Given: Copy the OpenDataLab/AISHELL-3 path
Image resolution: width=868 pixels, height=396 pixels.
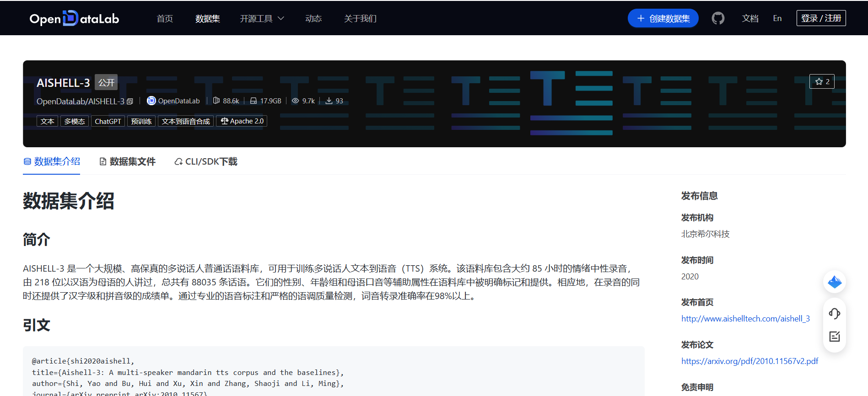Looking at the screenshot, I should click(130, 102).
